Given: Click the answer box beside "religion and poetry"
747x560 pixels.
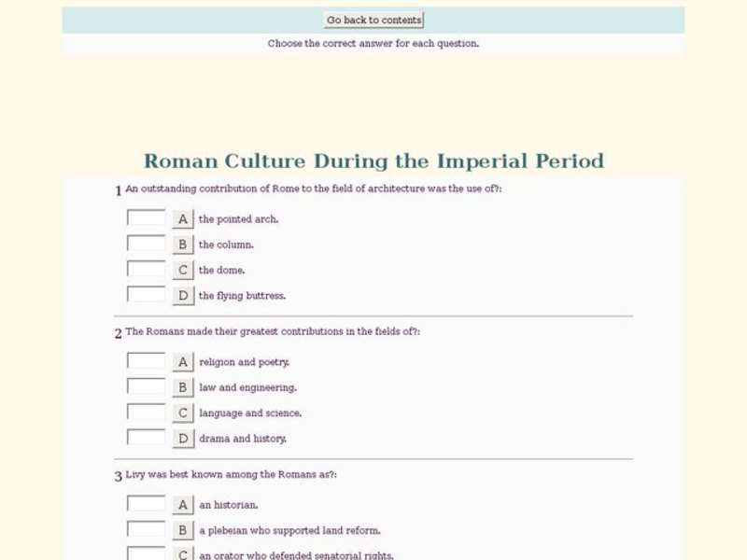Looking at the screenshot, I should click(146, 361).
